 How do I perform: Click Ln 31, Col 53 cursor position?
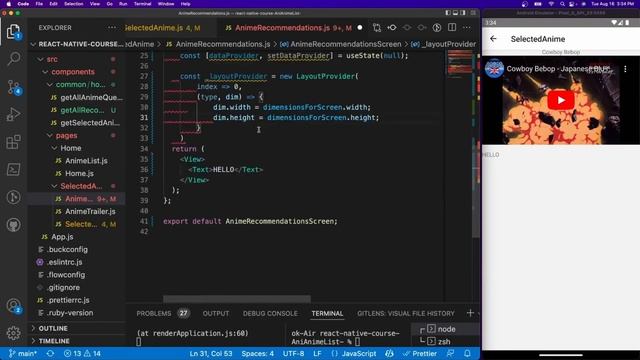(211, 353)
